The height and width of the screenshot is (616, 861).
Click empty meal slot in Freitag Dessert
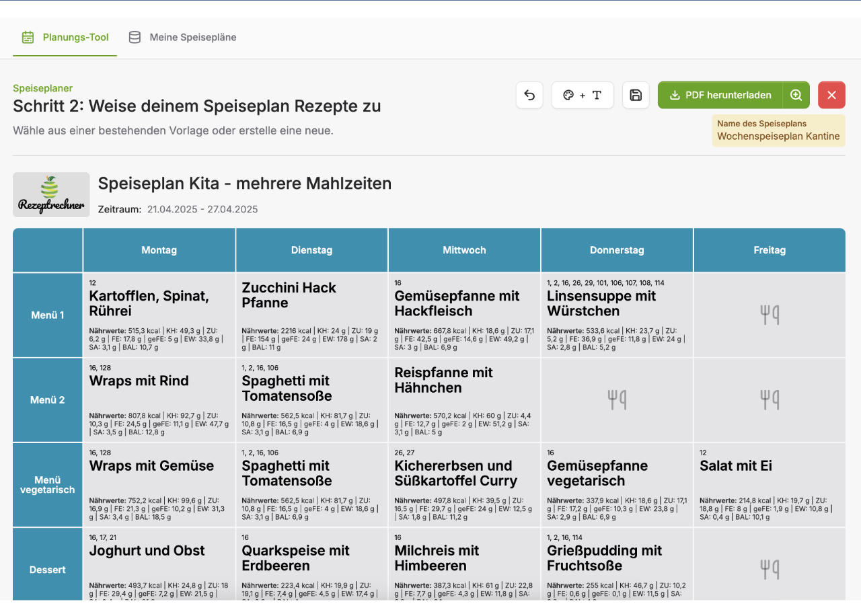pos(770,569)
